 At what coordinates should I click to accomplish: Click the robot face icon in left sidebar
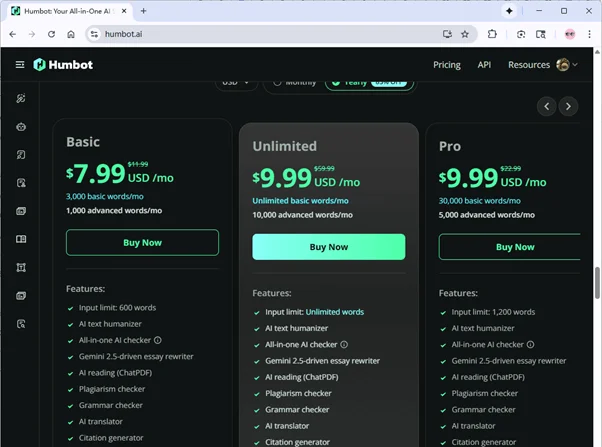21,127
